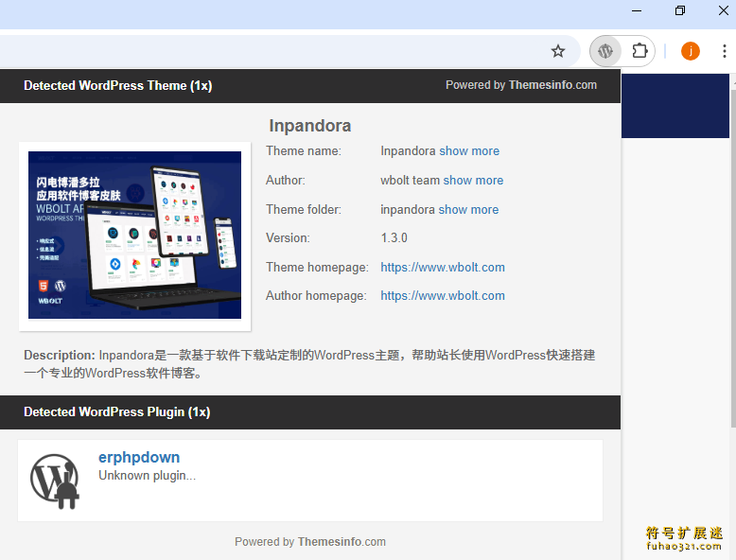Show more about theme name Inpandora

pyautogui.click(x=469, y=151)
